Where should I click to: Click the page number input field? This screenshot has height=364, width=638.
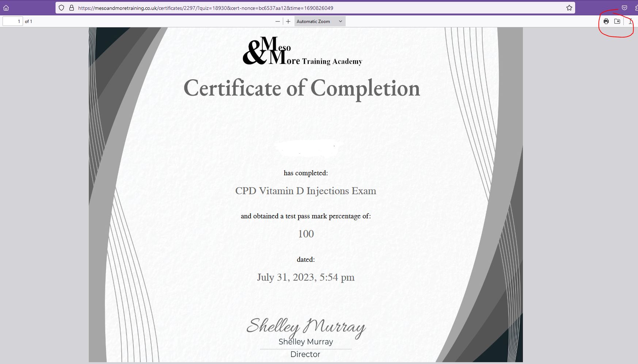coord(12,22)
